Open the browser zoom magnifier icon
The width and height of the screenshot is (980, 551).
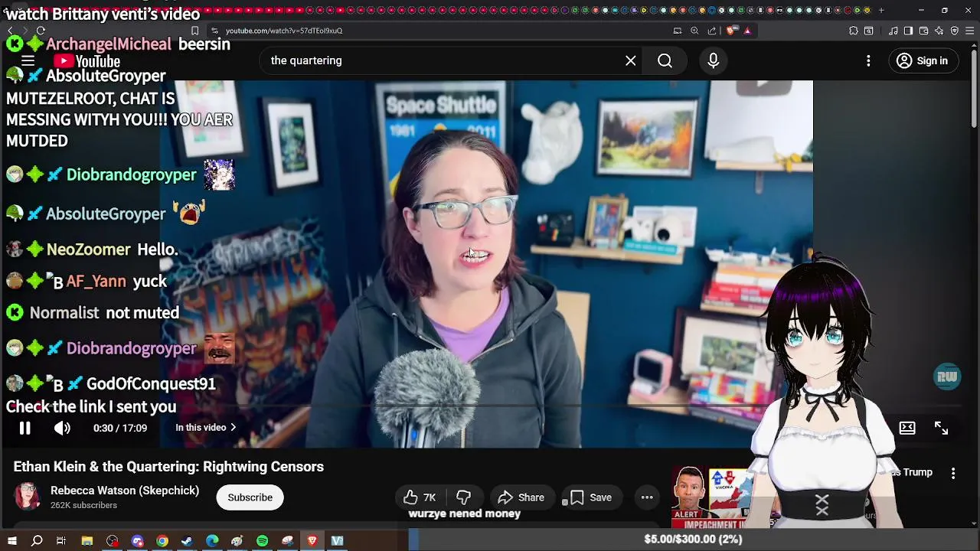[694, 31]
